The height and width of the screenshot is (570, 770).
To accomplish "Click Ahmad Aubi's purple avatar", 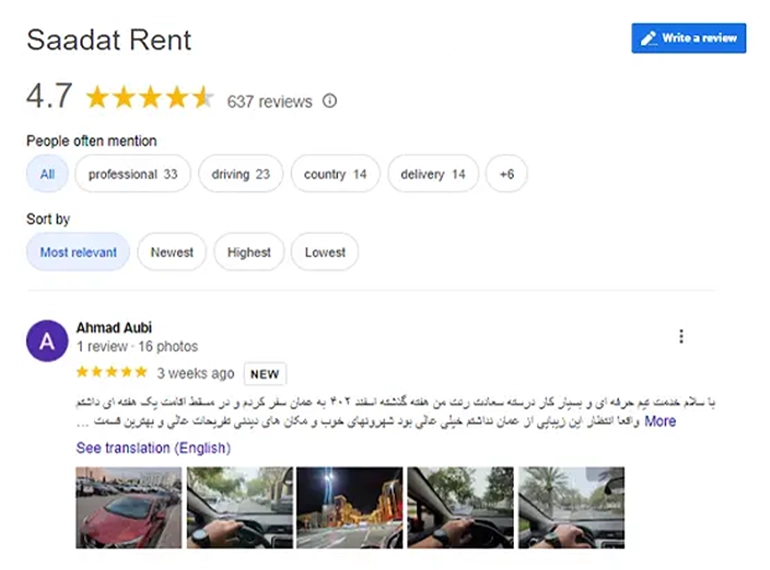I will point(47,341).
